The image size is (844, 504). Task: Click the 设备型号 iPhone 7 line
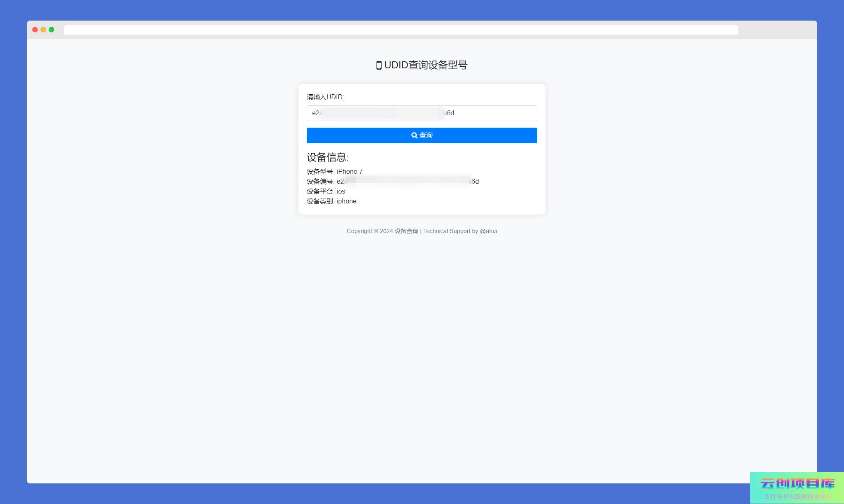click(x=335, y=172)
